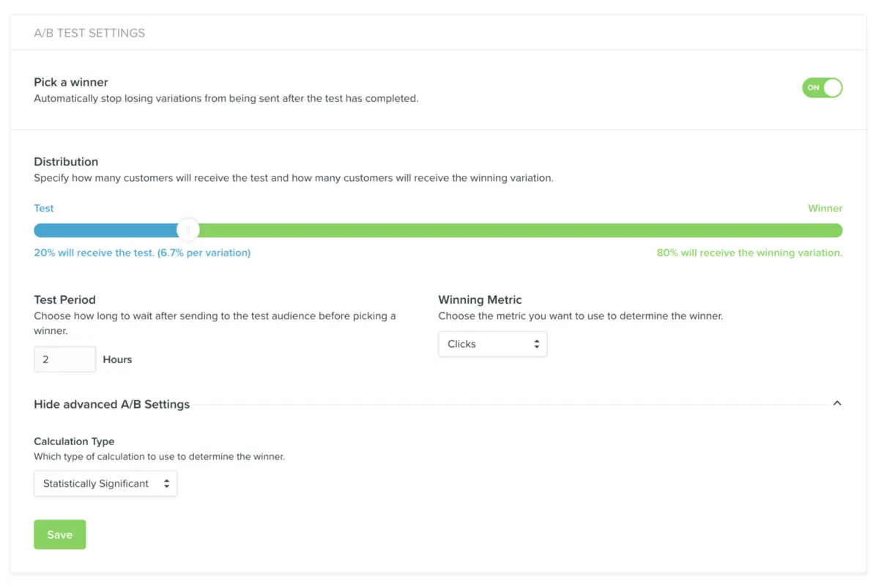
Task: Open the Calculation Type dropdown
Action: click(x=105, y=484)
